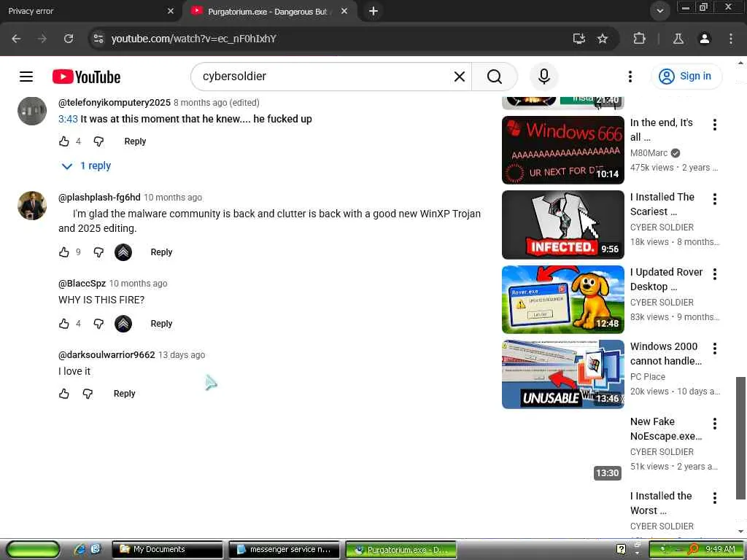Viewport: 747px width, 560px height.
Task: Reply to plashplash-fg6hd's comment
Action: click(x=161, y=252)
